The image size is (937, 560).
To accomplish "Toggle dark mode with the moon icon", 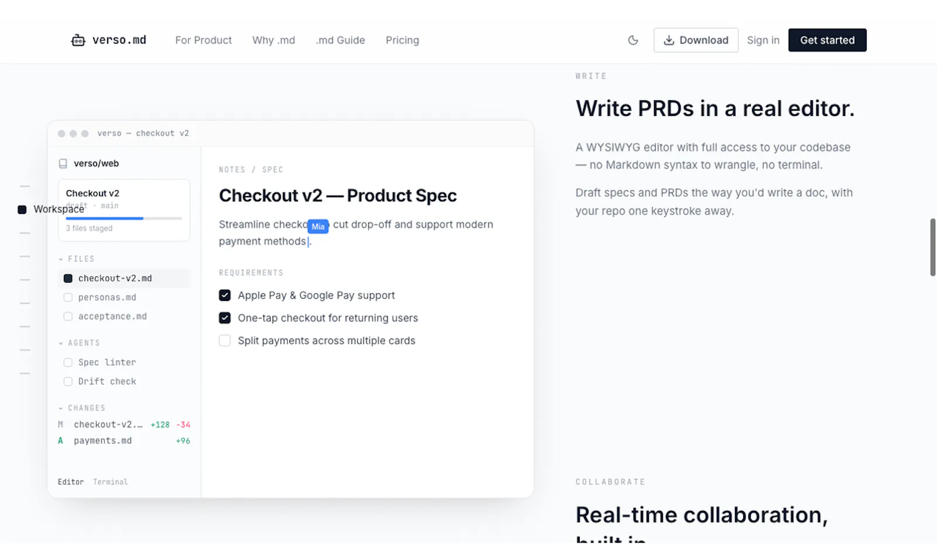I will click(x=633, y=40).
